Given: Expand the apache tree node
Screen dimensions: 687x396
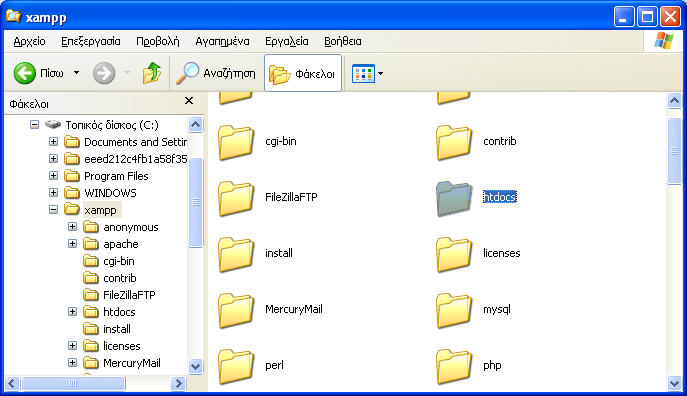Looking at the screenshot, I should point(73,244).
